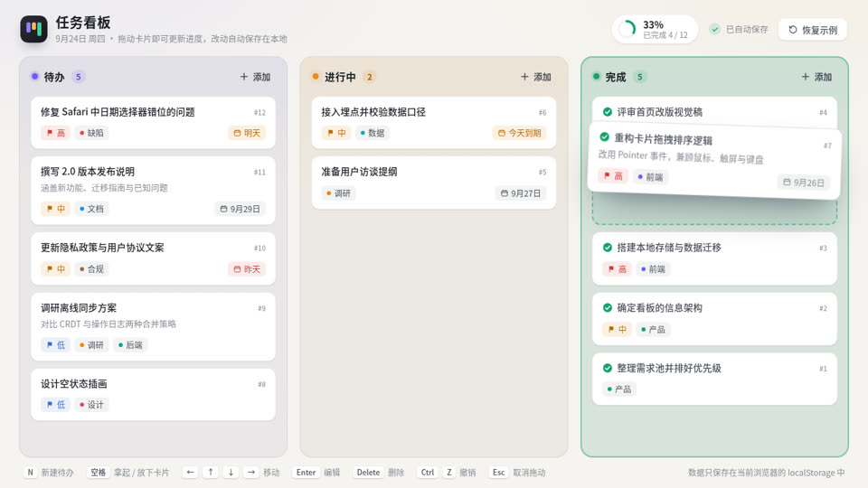Viewport: 868px width, 488px height.
Task: Add a card to 完成 column
Action: point(816,77)
